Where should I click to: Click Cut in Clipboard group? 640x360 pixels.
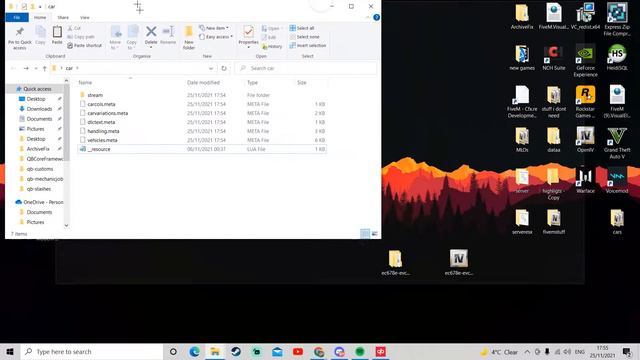click(x=74, y=28)
